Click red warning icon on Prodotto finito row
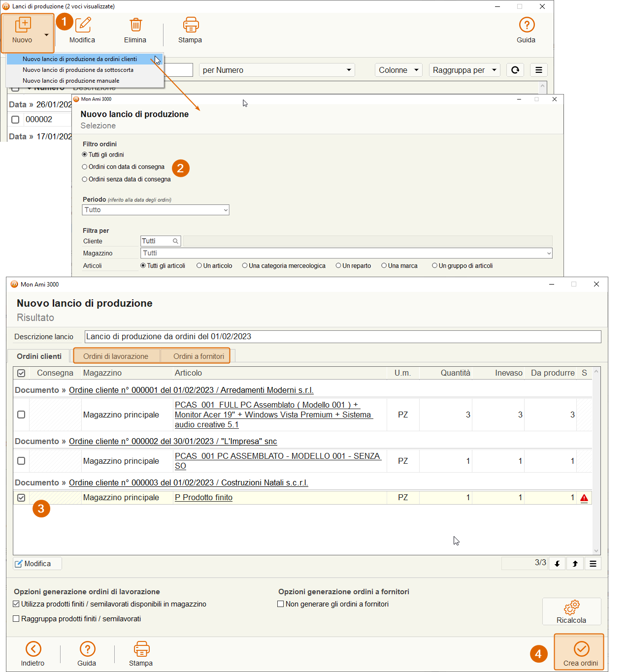 [x=584, y=498]
